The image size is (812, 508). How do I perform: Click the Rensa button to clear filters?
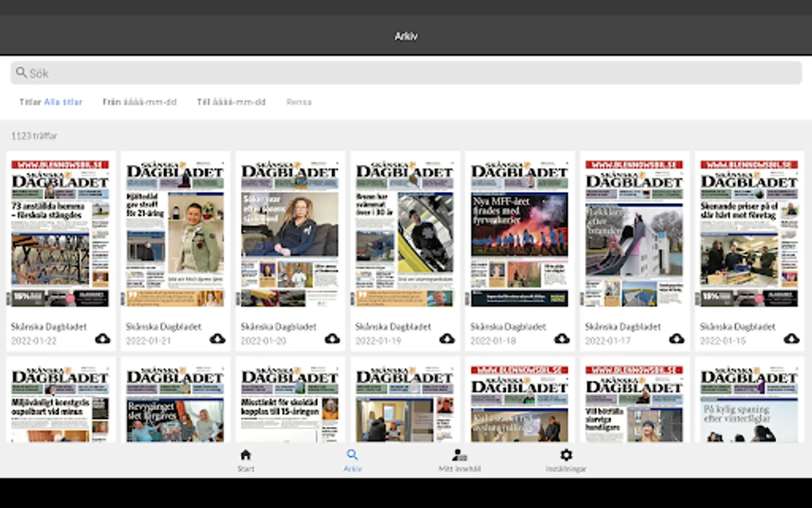coord(299,102)
